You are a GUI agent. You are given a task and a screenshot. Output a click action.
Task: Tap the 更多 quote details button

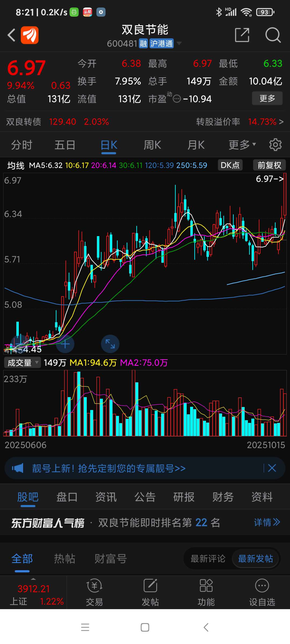pyautogui.click(x=267, y=98)
